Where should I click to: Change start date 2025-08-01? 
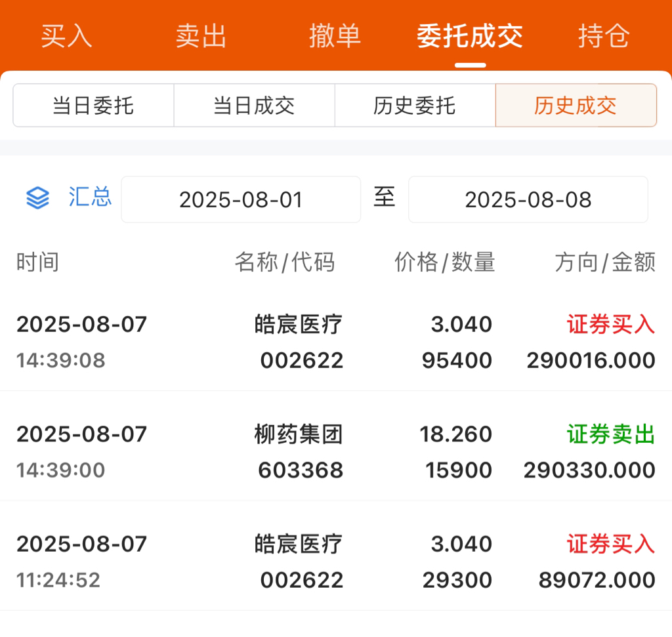coord(241,199)
